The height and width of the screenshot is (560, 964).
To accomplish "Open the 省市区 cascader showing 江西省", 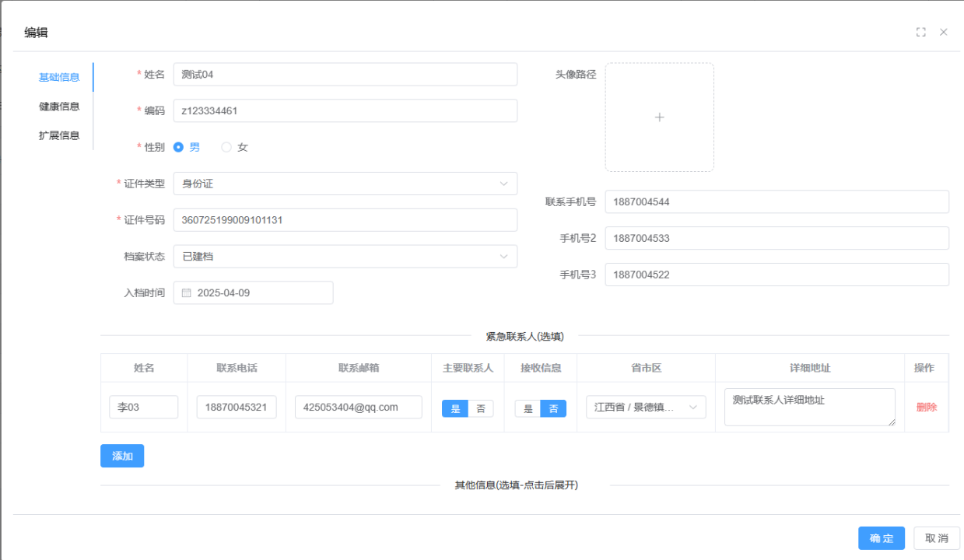I will tap(646, 408).
